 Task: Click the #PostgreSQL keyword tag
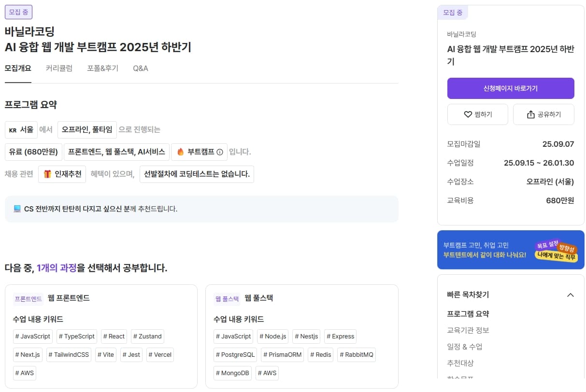coord(235,355)
